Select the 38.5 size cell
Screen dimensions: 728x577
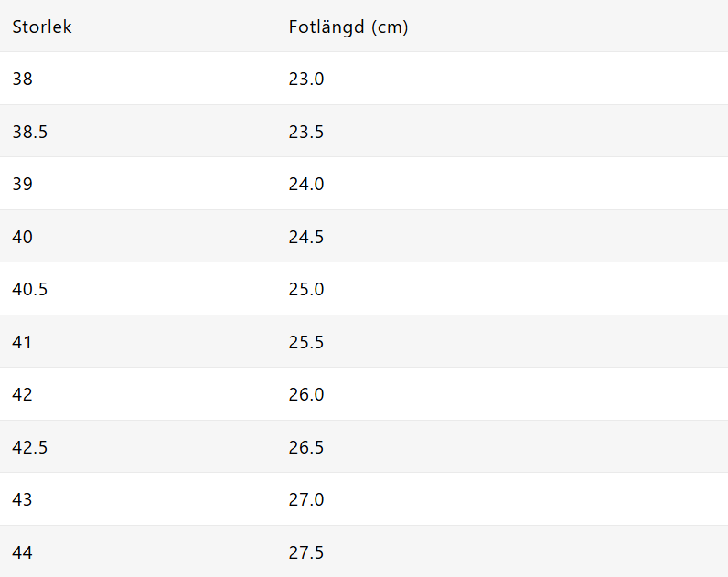(30, 132)
